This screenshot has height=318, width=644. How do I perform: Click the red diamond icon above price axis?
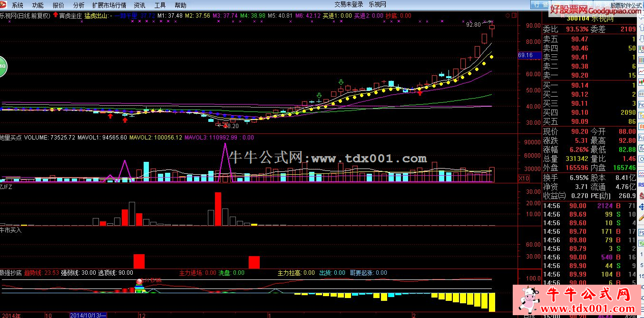(x=507, y=16)
